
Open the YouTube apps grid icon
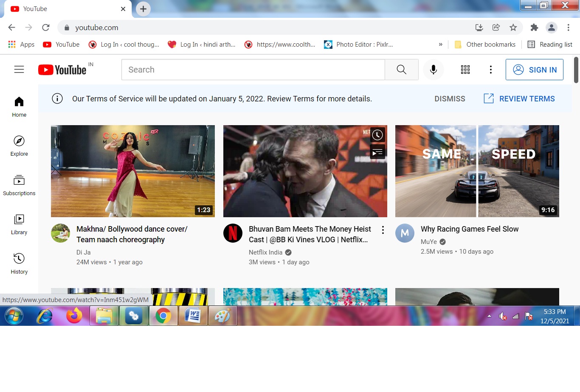click(465, 70)
